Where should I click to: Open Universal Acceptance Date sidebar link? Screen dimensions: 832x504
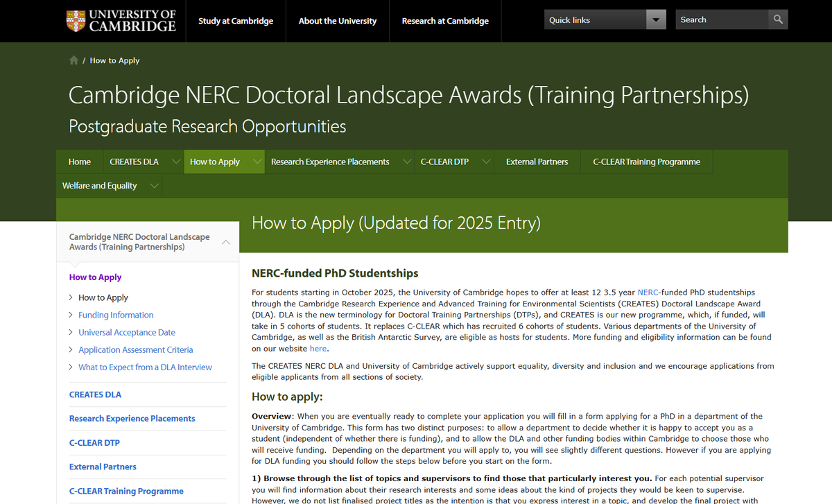(x=127, y=332)
